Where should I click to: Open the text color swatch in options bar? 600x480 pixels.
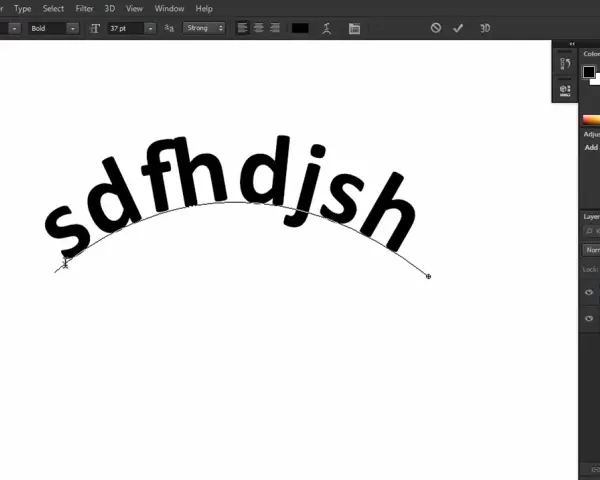coord(300,28)
